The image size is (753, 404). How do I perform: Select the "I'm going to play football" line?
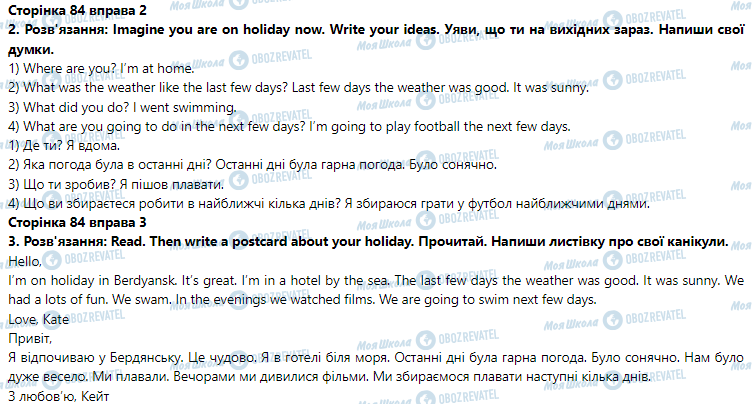click(288, 126)
